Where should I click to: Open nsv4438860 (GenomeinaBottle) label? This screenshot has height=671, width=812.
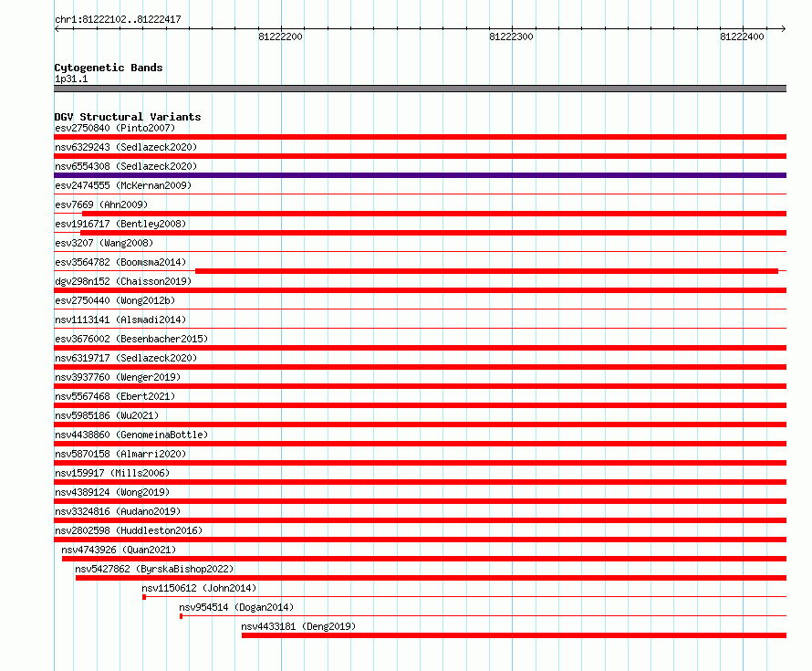pos(131,435)
